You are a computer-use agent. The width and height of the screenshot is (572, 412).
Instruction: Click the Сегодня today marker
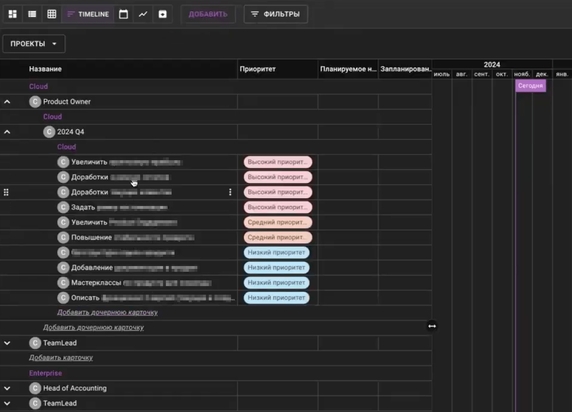coord(531,86)
